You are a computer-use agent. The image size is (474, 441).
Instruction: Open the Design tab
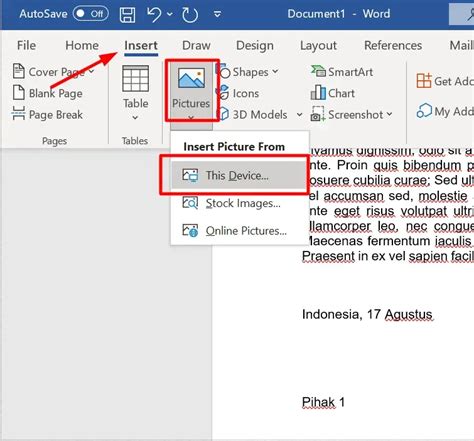[x=255, y=45]
